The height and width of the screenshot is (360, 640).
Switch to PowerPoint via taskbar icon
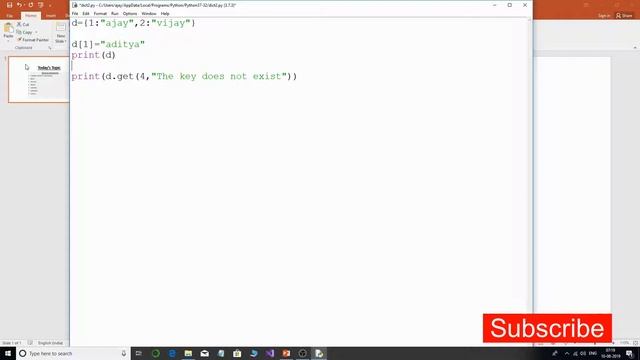click(x=286, y=353)
